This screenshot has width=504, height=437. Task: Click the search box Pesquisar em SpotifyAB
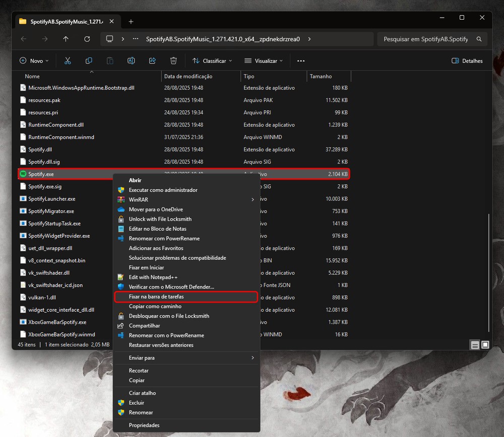(426, 39)
